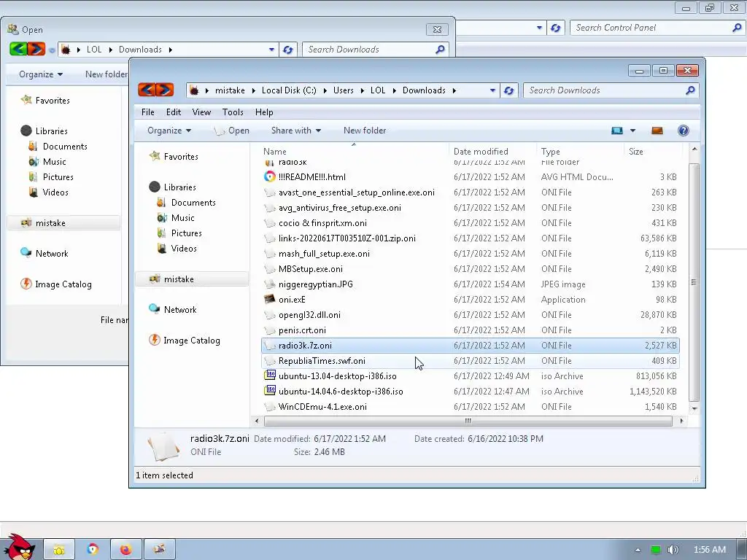Expand the address dropdown in the Open dialog
This screenshot has height=560, width=747.
pyautogui.click(x=271, y=50)
